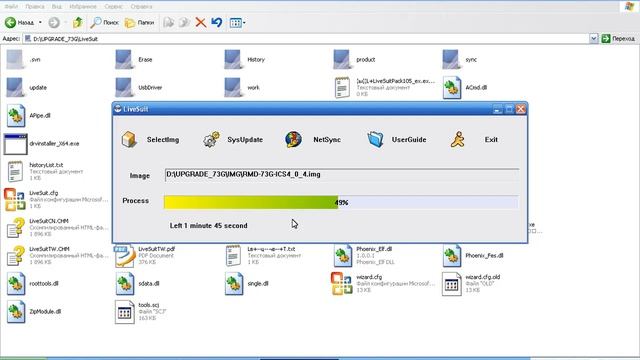This screenshot has width=640, height=360.
Task: Select the drvinstaller_X64.exe file
Action: coord(42,144)
